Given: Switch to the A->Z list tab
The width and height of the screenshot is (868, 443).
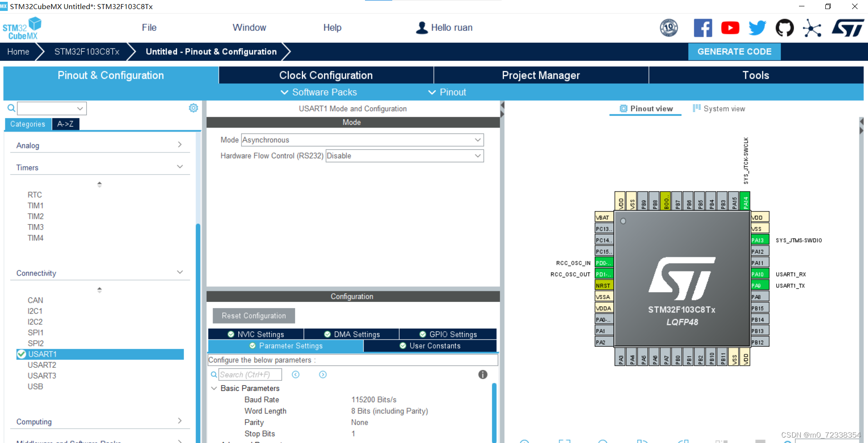Looking at the screenshot, I should 65,124.
